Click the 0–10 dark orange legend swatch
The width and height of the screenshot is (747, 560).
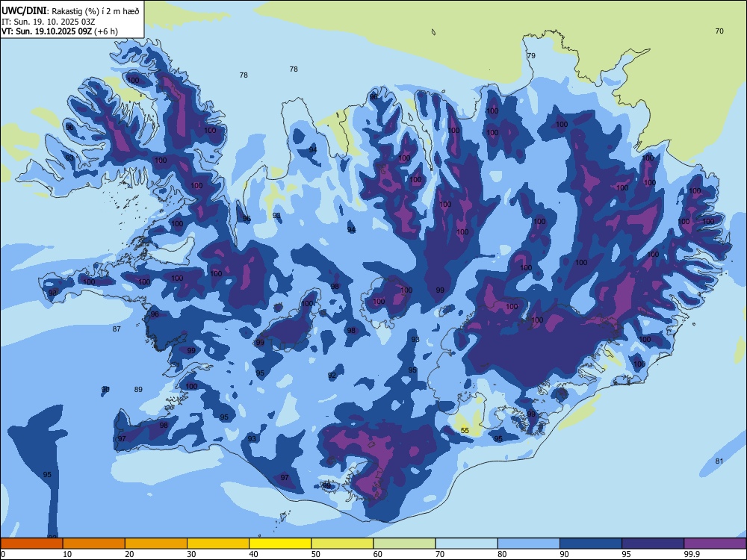[x=31, y=544]
